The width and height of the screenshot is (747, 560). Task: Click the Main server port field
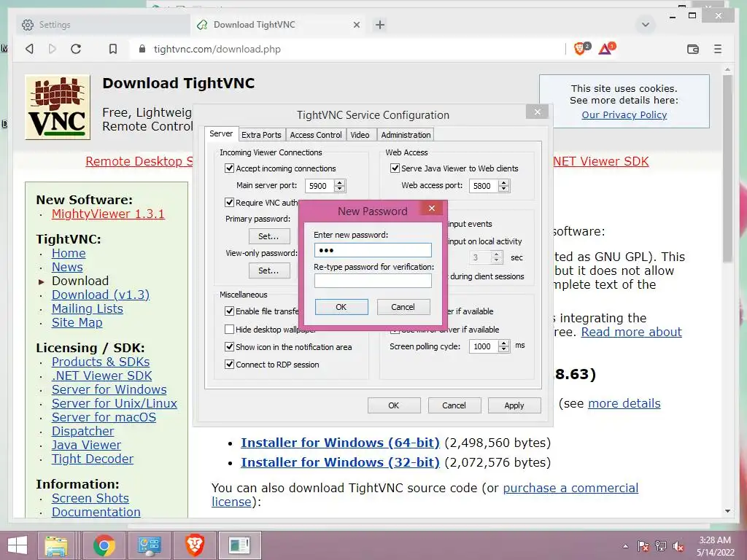(x=320, y=186)
